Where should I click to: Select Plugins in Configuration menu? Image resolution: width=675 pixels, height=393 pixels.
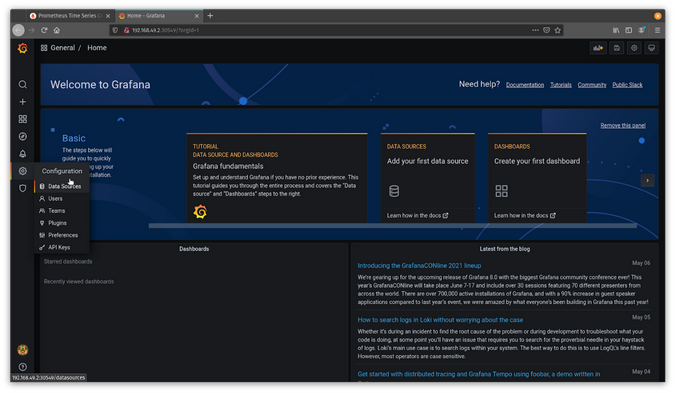click(62, 223)
